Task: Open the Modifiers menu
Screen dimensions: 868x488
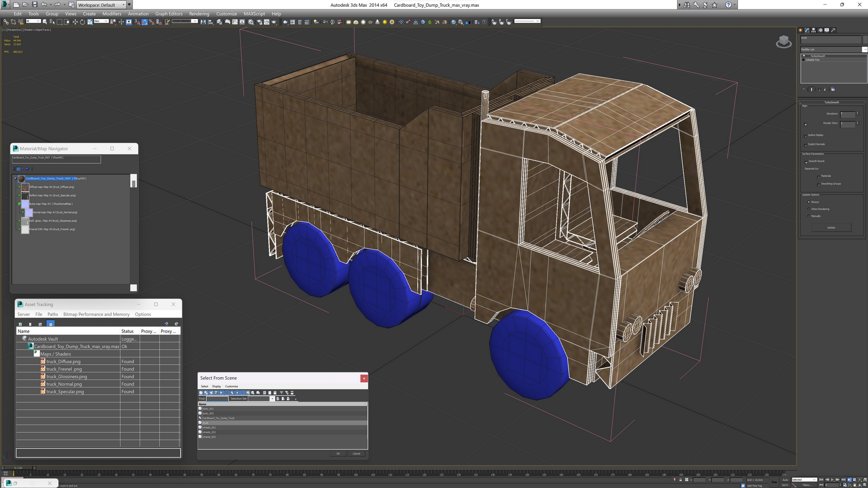Action: coord(112,14)
